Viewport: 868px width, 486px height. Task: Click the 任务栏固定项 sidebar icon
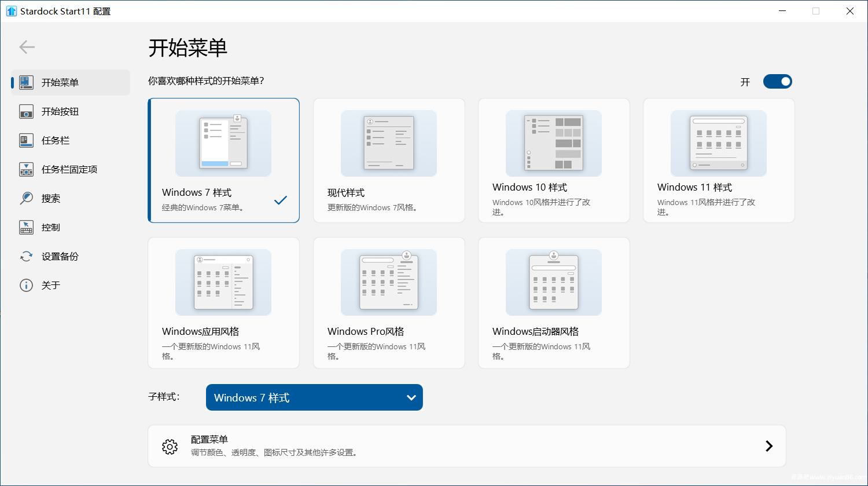coord(26,169)
